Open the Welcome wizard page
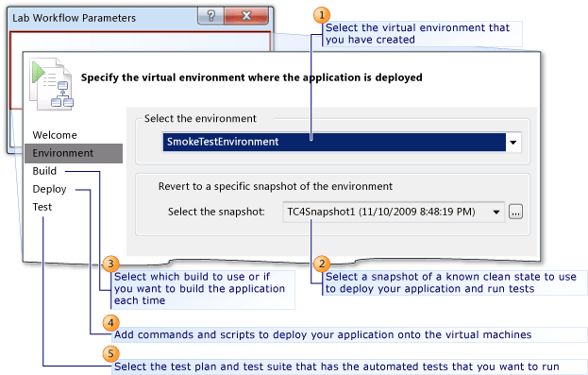The image size is (588, 375). point(55,135)
